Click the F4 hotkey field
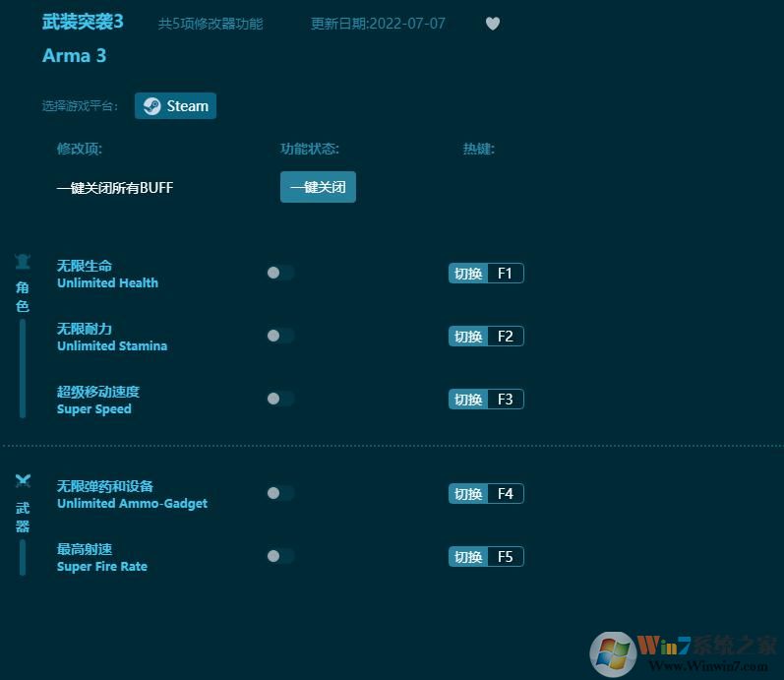The image size is (784, 680). pos(506,494)
